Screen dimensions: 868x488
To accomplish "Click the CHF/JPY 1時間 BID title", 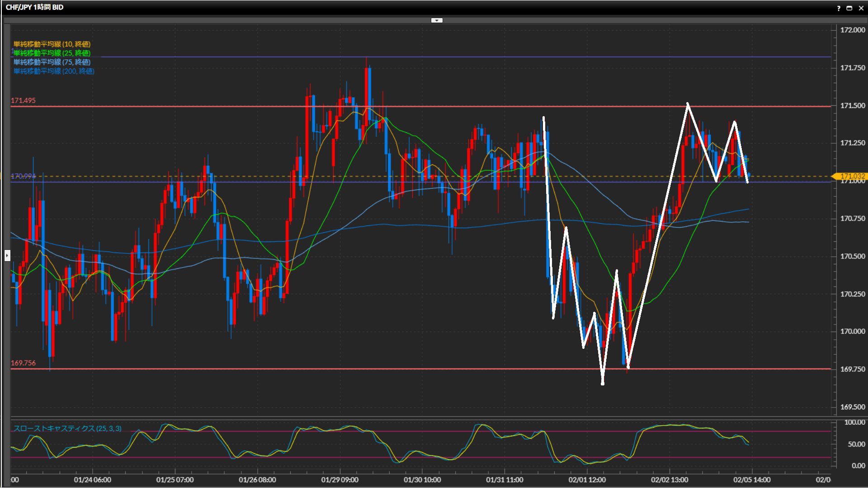I will [34, 7].
